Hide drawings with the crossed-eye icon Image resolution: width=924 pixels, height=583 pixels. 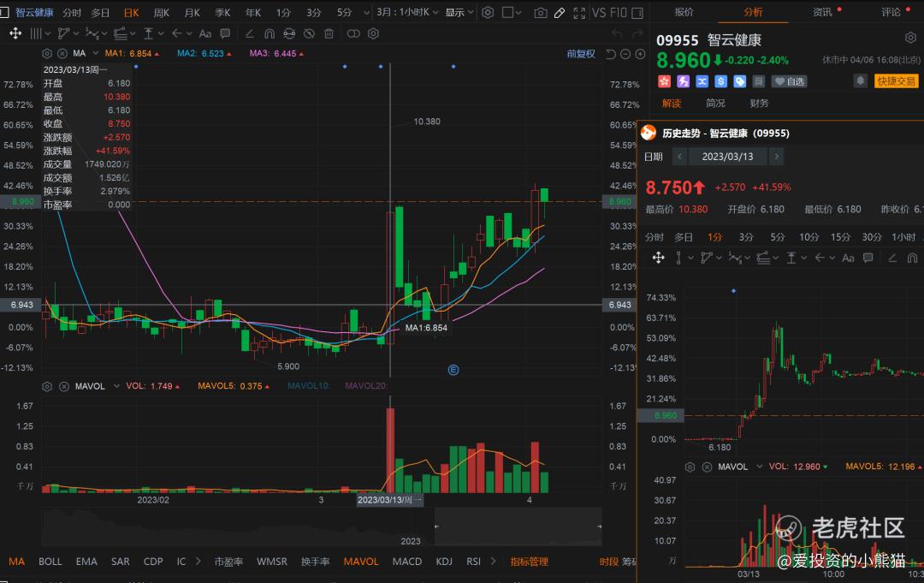tap(309, 33)
